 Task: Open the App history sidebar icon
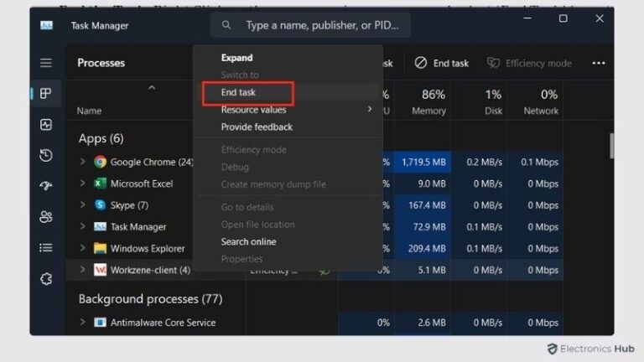pos(46,155)
